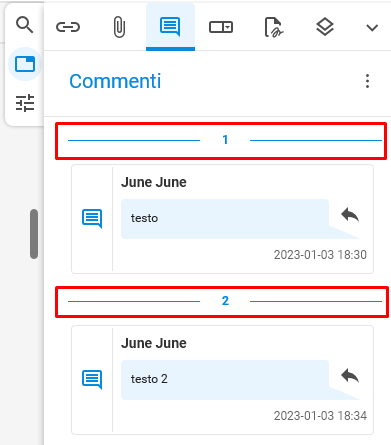
Task: Select the Comments panel tab
Action: [170, 27]
